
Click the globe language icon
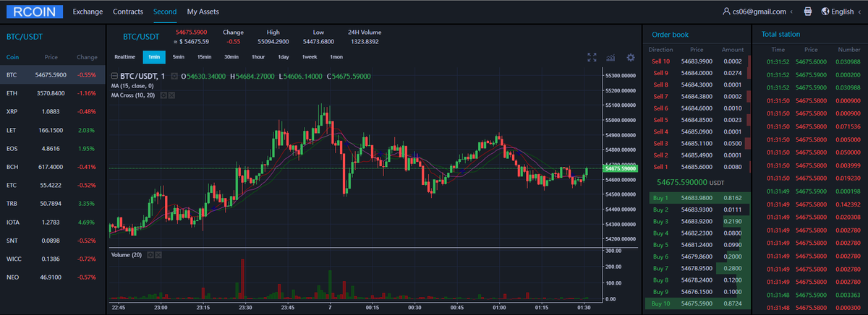pos(825,12)
